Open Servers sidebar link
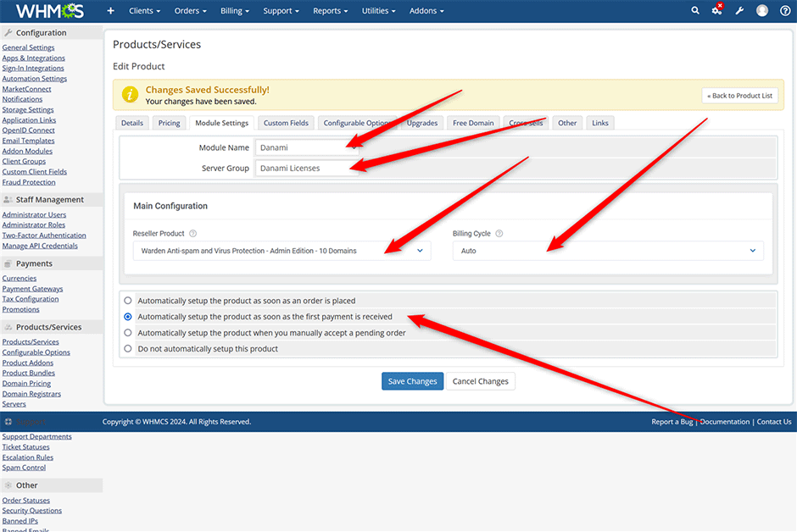 pyautogui.click(x=14, y=404)
